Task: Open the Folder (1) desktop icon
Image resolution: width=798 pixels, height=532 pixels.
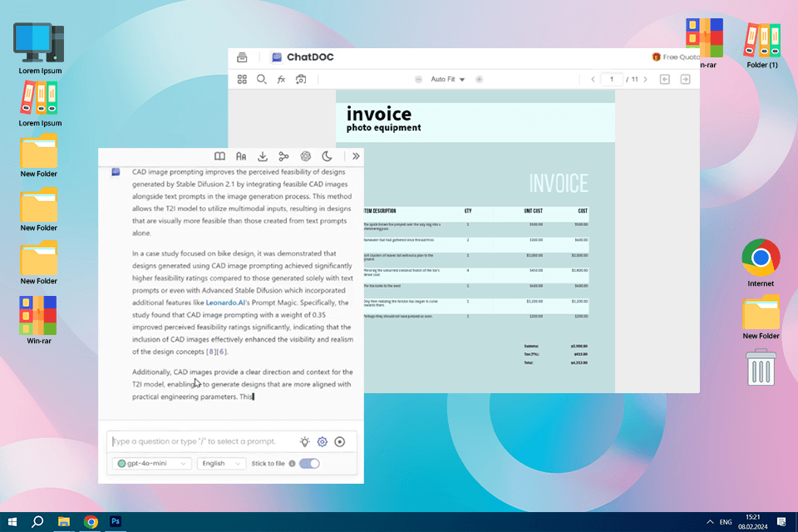Action: click(762, 45)
